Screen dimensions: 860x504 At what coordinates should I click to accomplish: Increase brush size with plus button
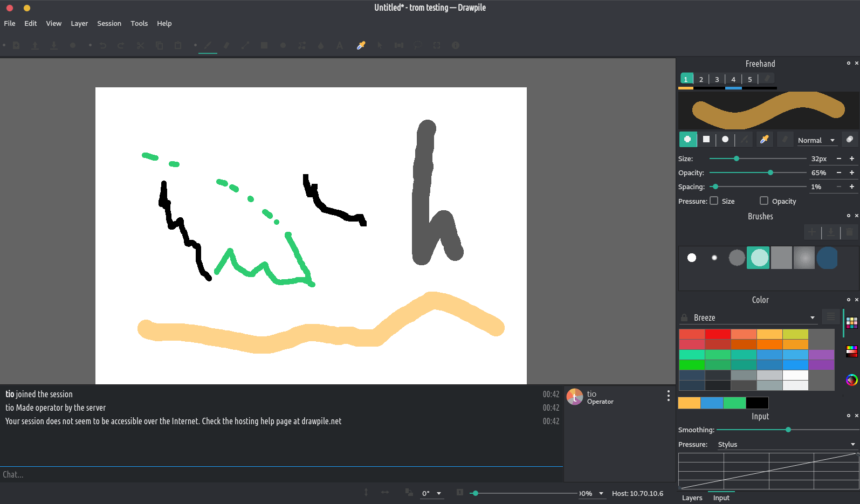point(852,158)
